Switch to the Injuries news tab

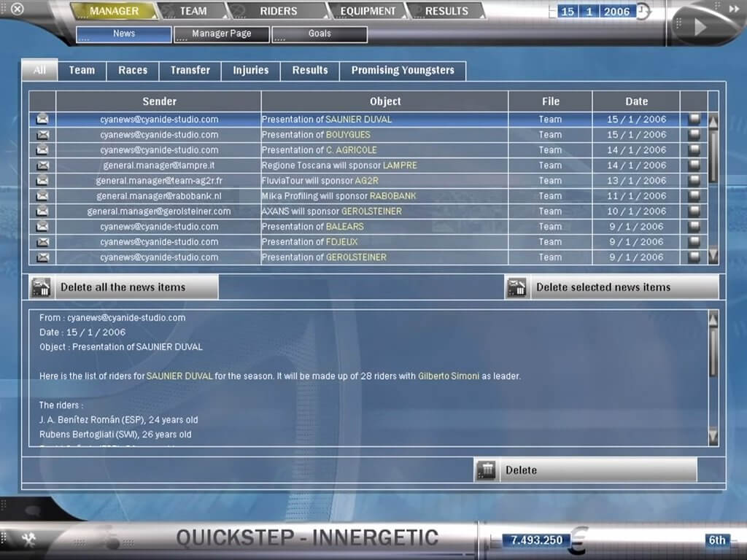pos(251,71)
